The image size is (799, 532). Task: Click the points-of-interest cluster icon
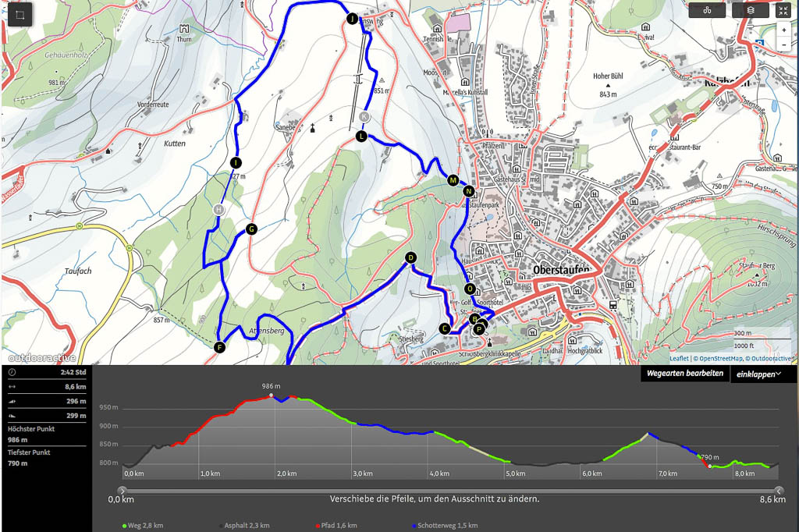[707, 10]
